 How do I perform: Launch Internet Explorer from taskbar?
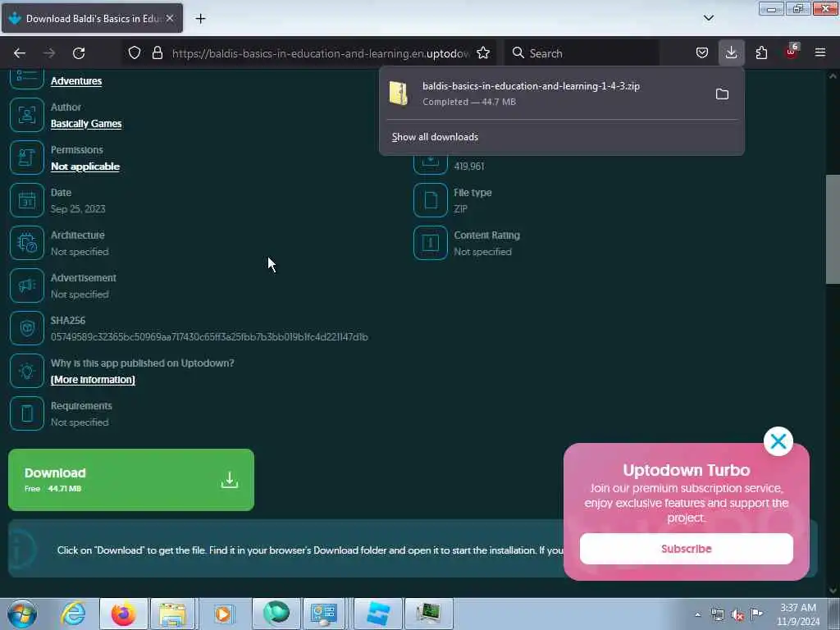point(73,614)
